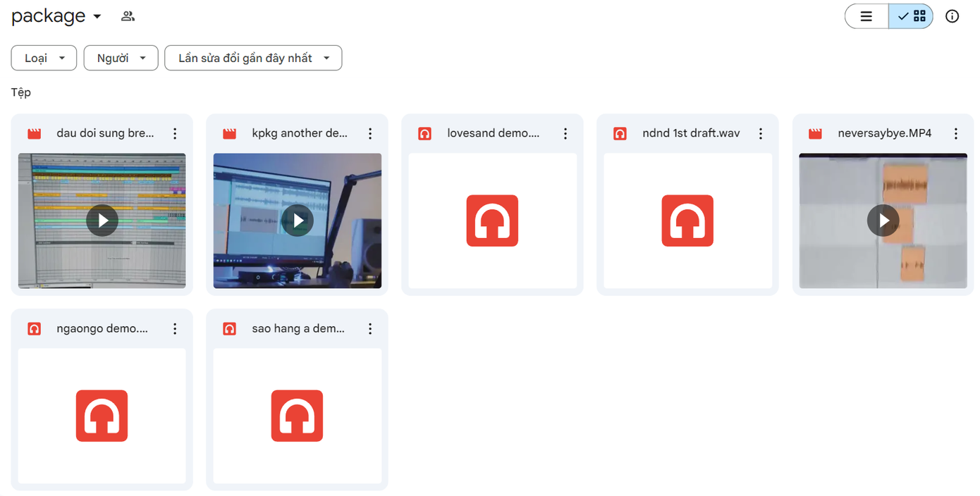This screenshot has width=980, height=496.
Task: Click the shared people icon beside package
Action: coord(128,16)
